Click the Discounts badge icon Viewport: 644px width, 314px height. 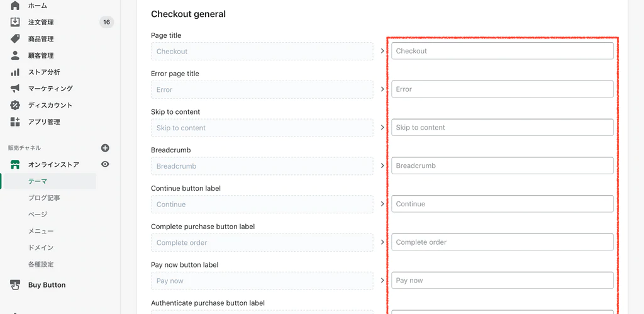[x=15, y=105]
